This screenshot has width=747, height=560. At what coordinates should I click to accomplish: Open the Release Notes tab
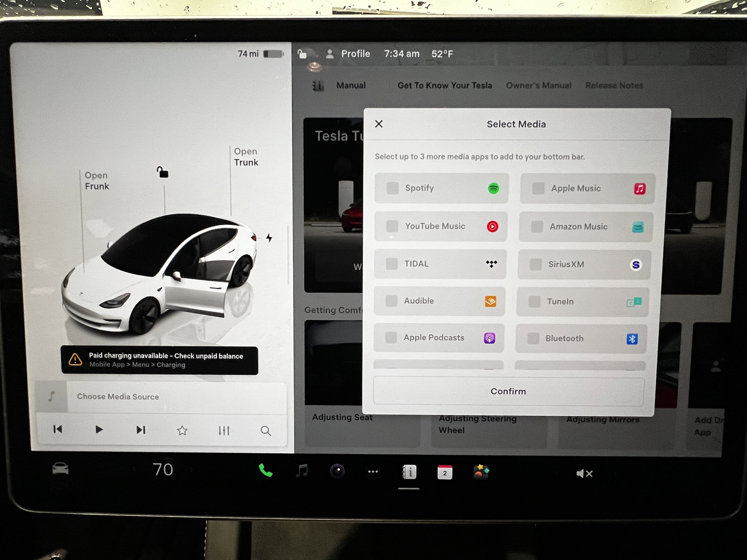point(614,85)
